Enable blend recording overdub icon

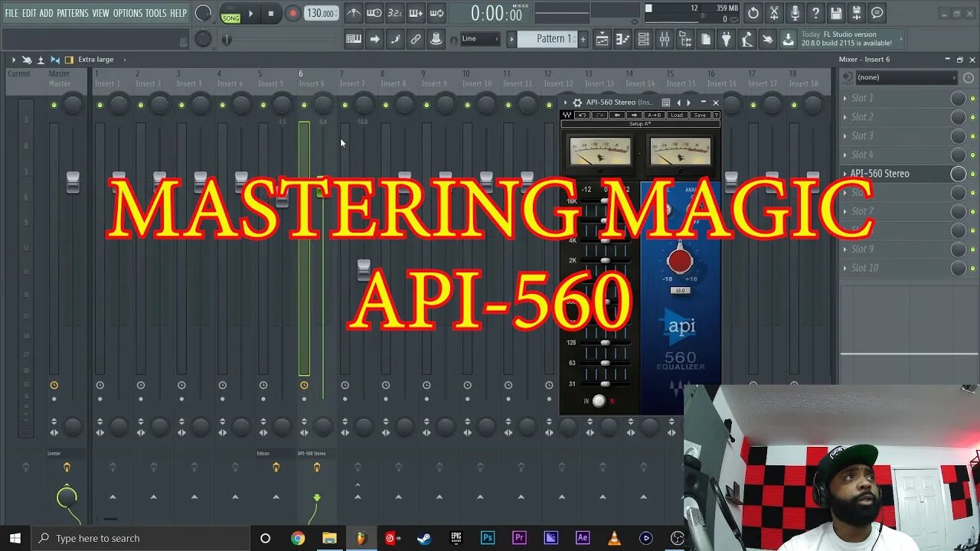tap(415, 13)
